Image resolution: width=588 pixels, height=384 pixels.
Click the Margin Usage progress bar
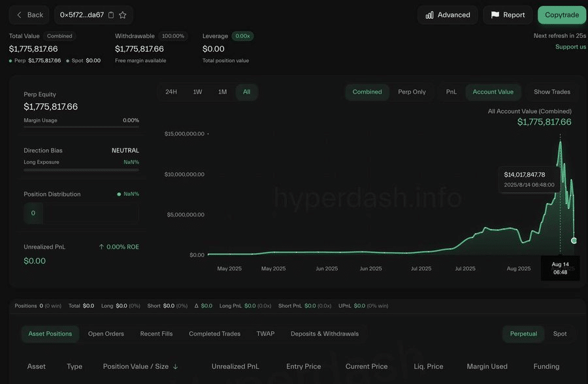tap(81, 126)
